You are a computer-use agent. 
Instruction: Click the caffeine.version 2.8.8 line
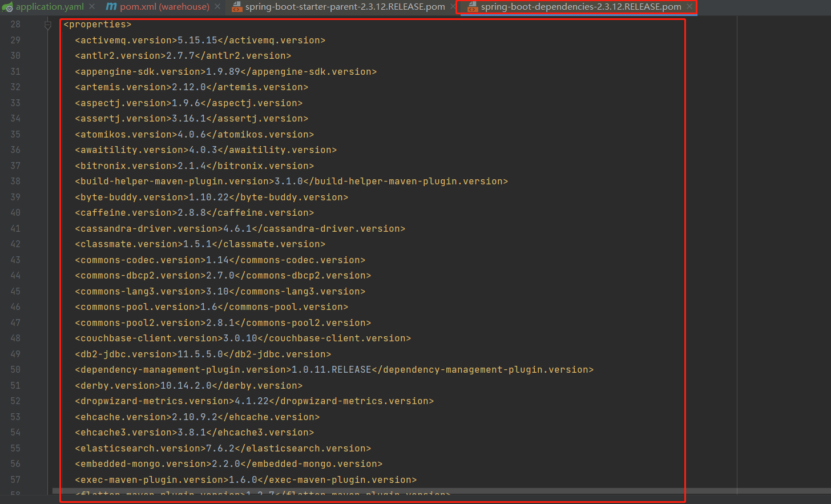click(x=195, y=213)
